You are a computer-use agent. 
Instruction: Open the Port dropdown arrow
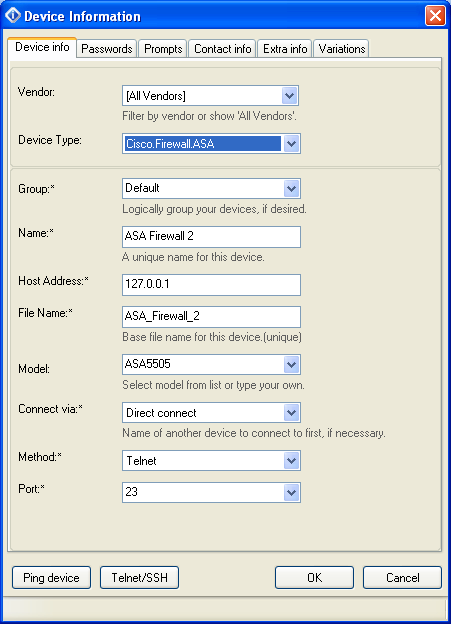click(x=291, y=493)
